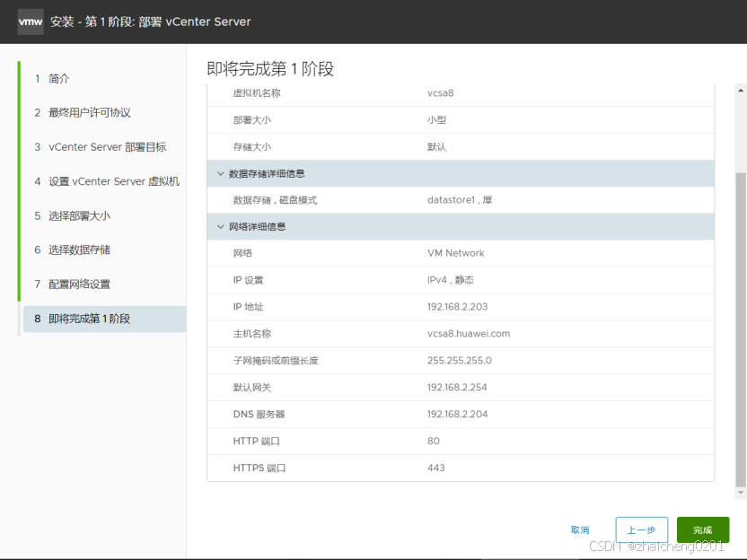Image resolution: width=747 pixels, height=560 pixels.
Task: Click the vcsa8 virtual machine name value
Action: point(440,92)
